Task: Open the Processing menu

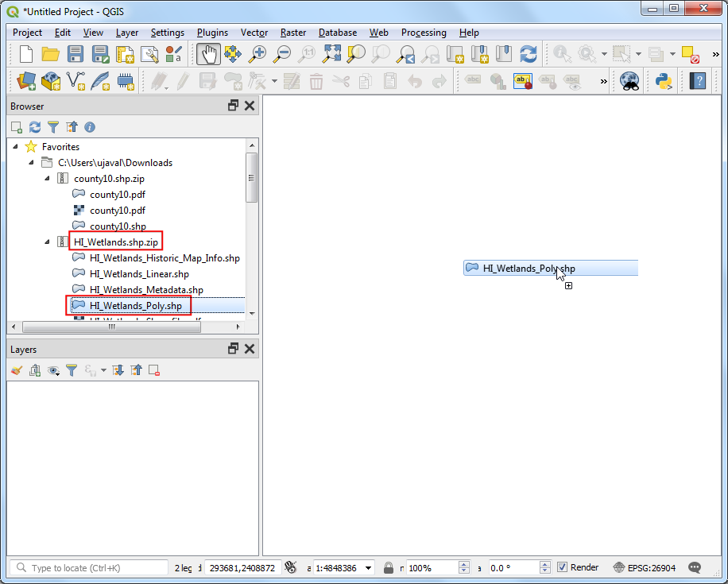Action: click(x=424, y=33)
